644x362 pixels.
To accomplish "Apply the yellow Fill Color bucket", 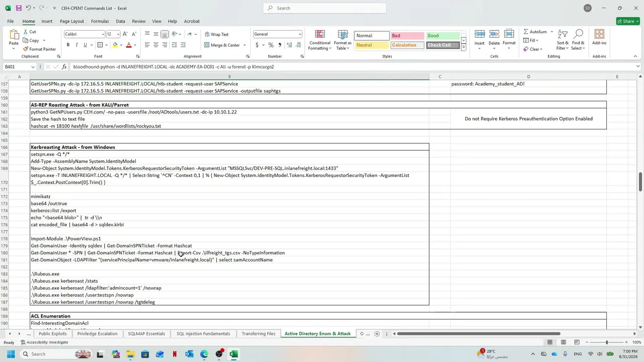I will (115, 45).
